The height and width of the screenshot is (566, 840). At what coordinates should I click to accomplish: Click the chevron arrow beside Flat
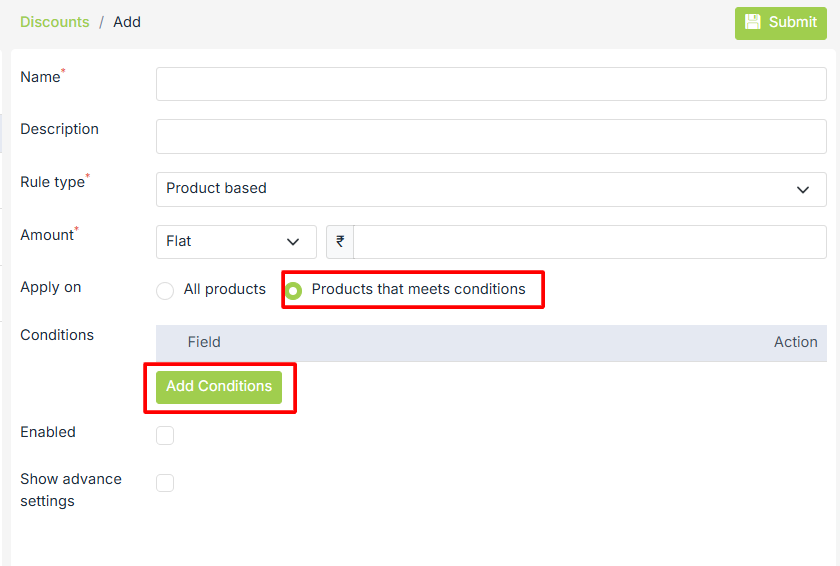coord(293,242)
